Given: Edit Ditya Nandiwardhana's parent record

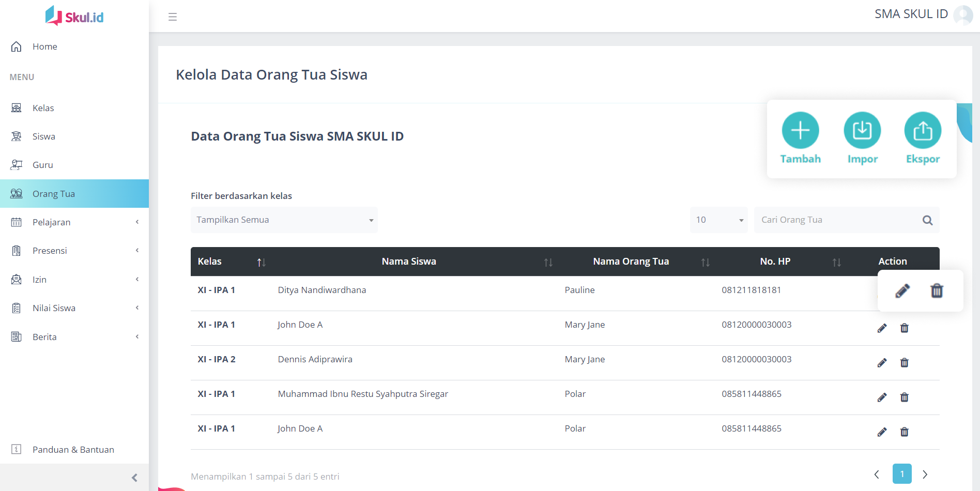Looking at the screenshot, I should click(902, 291).
